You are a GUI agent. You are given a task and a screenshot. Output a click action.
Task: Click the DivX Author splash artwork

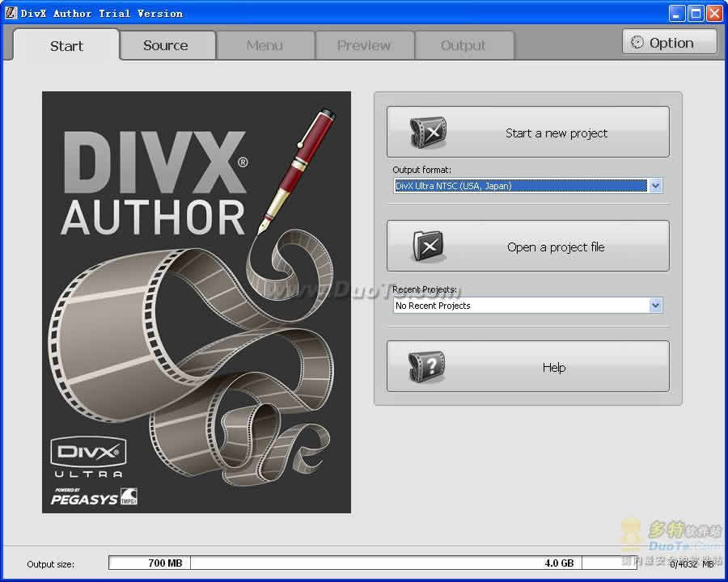coord(197,302)
